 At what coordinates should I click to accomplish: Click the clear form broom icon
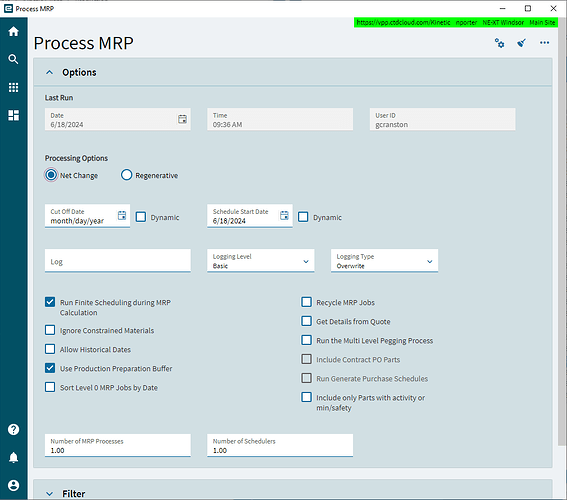point(521,43)
